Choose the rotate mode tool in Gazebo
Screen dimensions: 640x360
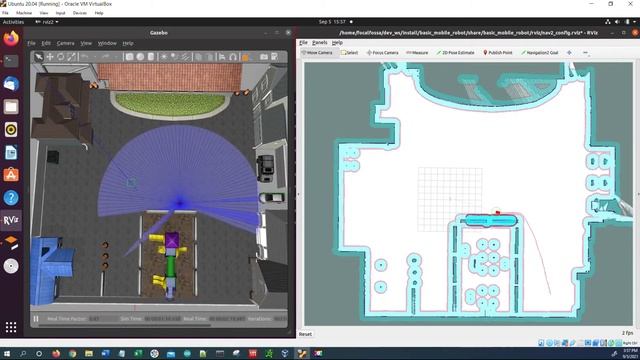60,57
